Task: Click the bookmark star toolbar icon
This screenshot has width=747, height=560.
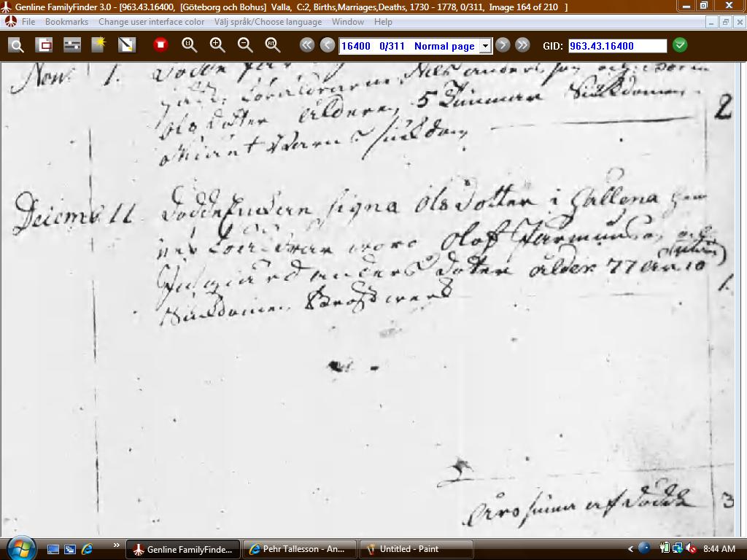Action: point(99,46)
